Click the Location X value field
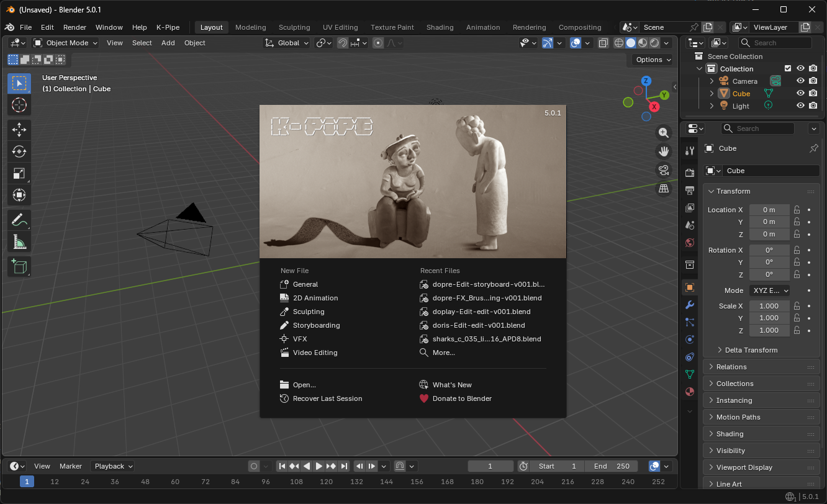 pos(769,210)
